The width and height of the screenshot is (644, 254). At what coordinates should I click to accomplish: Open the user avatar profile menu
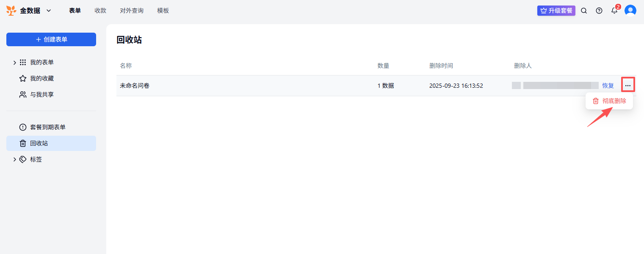630,11
